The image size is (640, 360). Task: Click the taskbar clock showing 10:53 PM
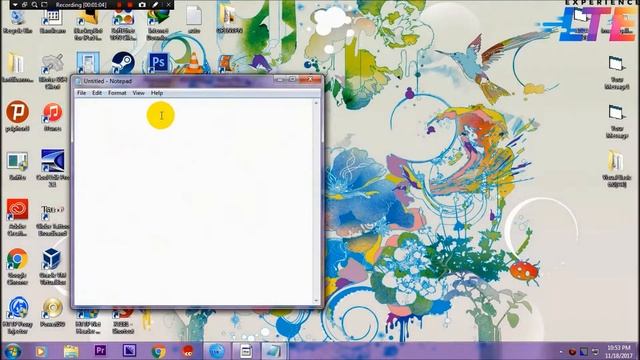tap(619, 351)
